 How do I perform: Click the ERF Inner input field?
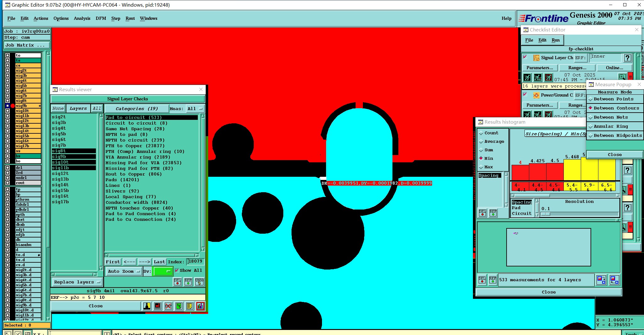click(605, 58)
